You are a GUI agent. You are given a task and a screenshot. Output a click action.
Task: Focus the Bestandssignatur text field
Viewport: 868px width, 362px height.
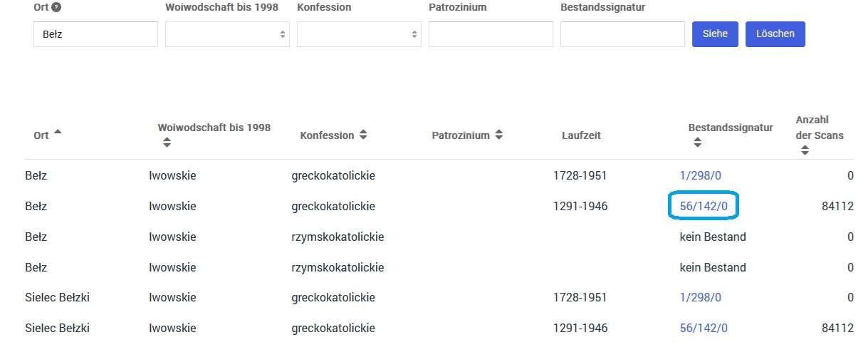tap(622, 34)
